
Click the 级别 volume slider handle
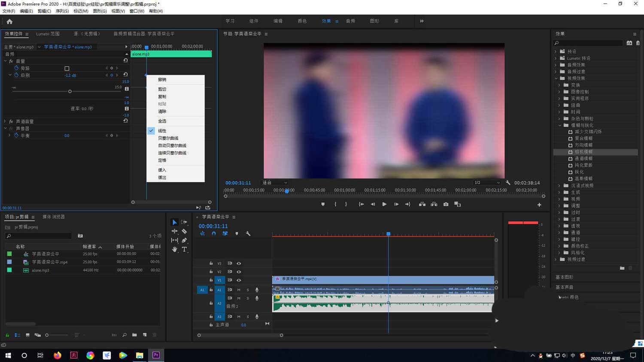point(70,91)
